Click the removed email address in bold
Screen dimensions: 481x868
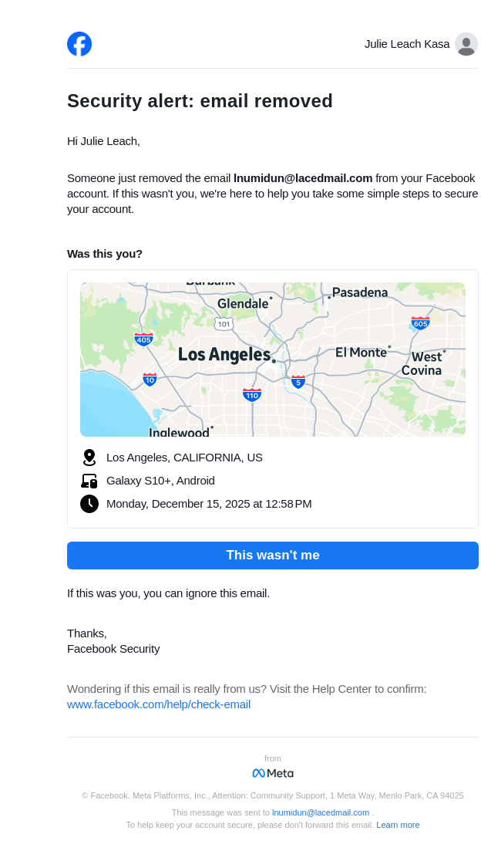point(303,178)
